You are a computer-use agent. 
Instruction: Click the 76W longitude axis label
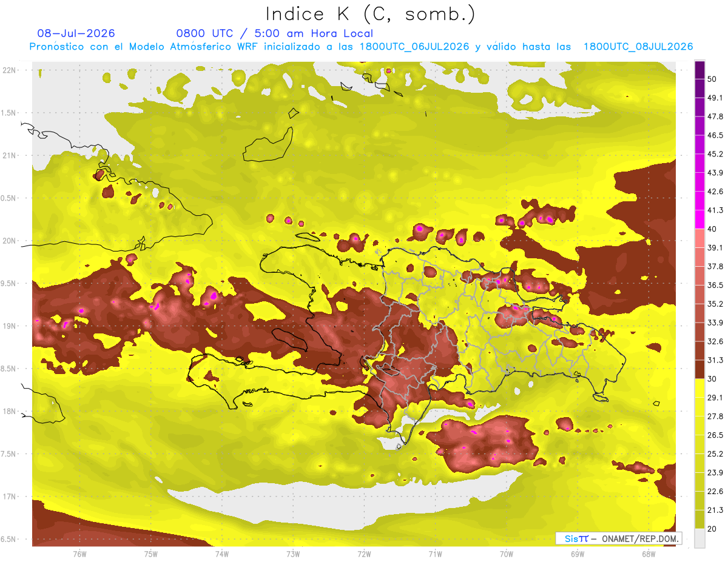pyautogui.click(x=79, y=554)
